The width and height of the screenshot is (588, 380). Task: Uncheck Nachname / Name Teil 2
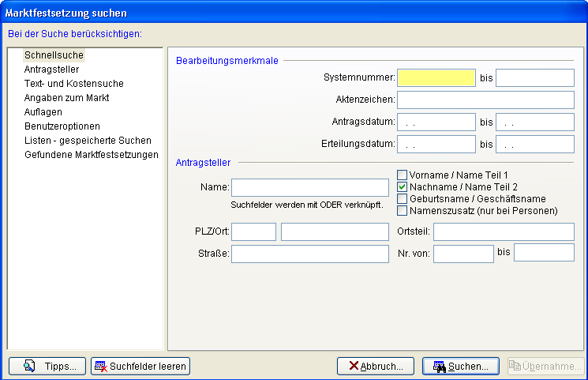tap(402, 187)
